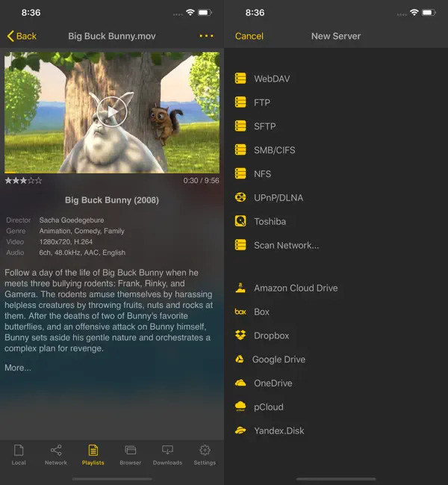The height and width of the screenshot is (485, 448).
Task: Click the 0:30 / 9:56 time display
Action: click(x=201, y=181)
